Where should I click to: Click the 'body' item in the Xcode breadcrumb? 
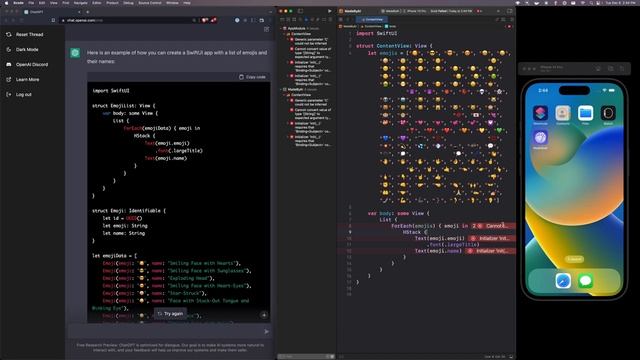(391, 27)
